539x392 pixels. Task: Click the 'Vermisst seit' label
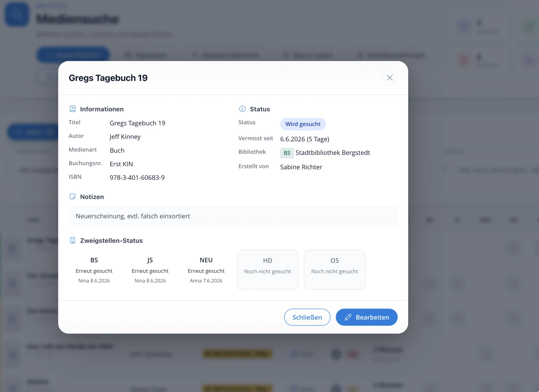click(256, 138)
